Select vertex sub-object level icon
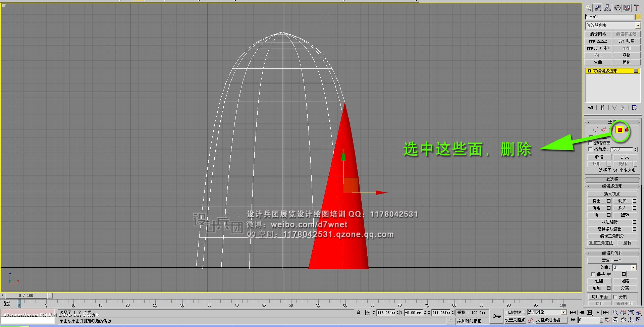Image resolution: width=644 pixels, height=327 pixels. (x=595, y=129)
